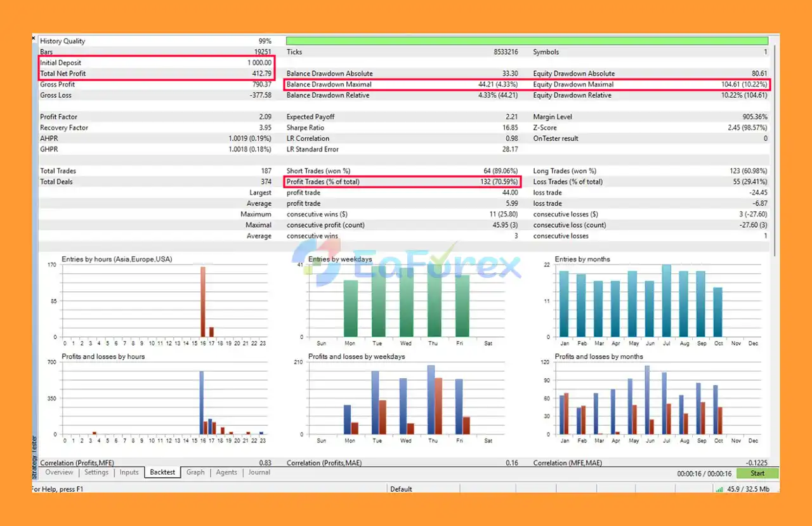Click the vertical scrollbar on the right
812x526 pixels.
coord(776,146)
